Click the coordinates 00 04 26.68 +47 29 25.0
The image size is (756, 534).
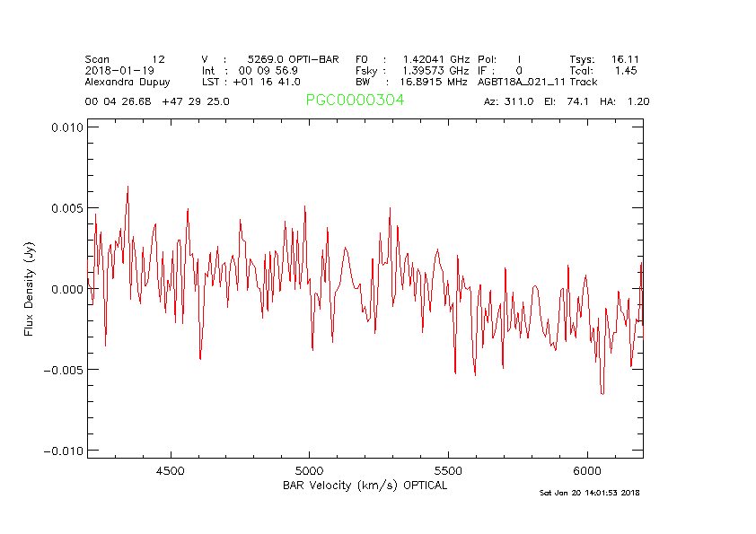[156, 101]
